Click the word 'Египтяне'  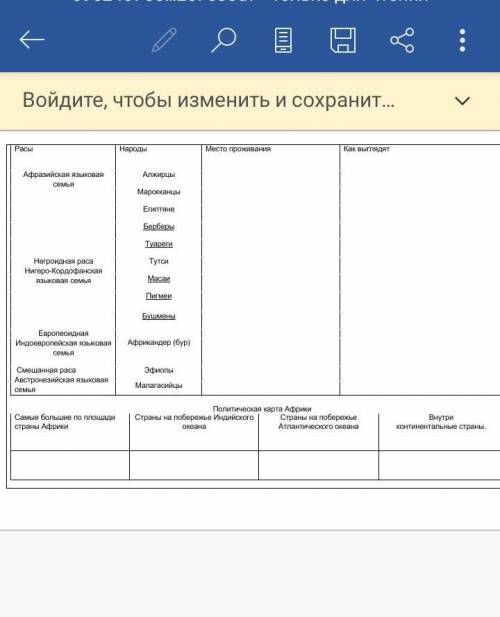159,209
